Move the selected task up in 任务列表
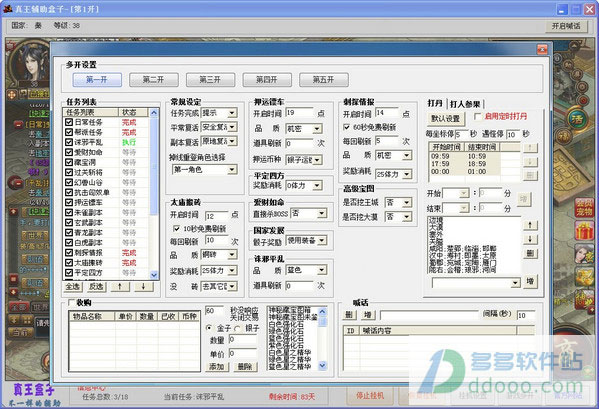The width and height of the screenshot is (599, 409). 120,286
